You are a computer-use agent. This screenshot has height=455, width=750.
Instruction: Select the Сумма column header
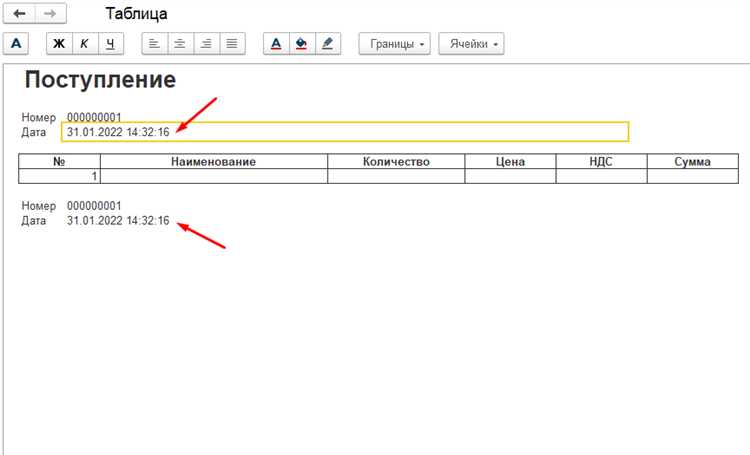pos(693,161)
